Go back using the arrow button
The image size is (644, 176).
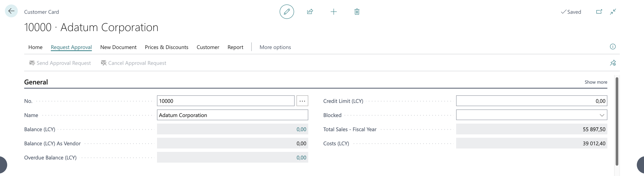[11, 11]
